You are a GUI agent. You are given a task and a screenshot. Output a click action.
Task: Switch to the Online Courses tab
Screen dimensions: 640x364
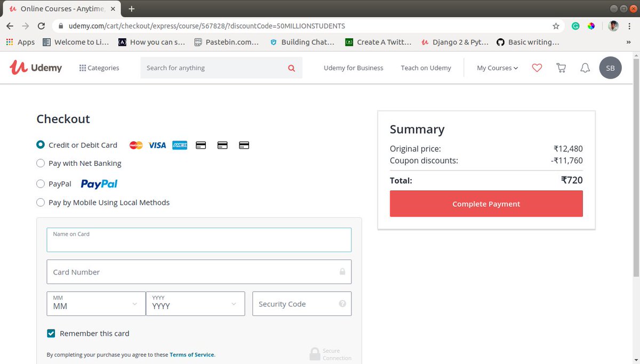click(62, 9)
